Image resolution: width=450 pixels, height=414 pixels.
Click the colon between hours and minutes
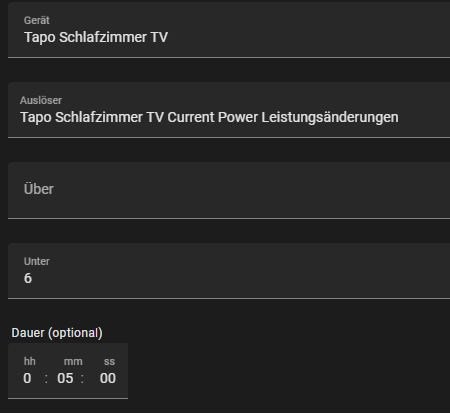(46, 379)
